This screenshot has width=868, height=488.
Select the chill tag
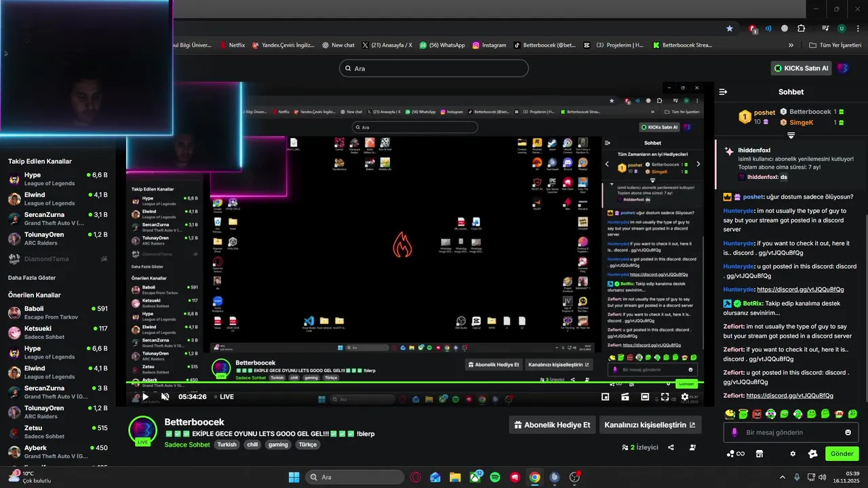tap(252, 445)
